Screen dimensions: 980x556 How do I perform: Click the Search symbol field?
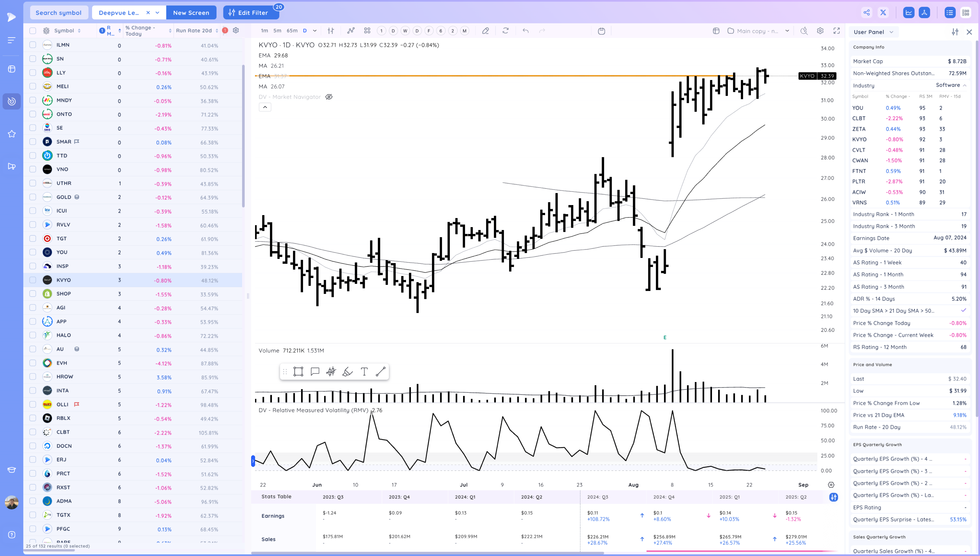click(59, 12)
